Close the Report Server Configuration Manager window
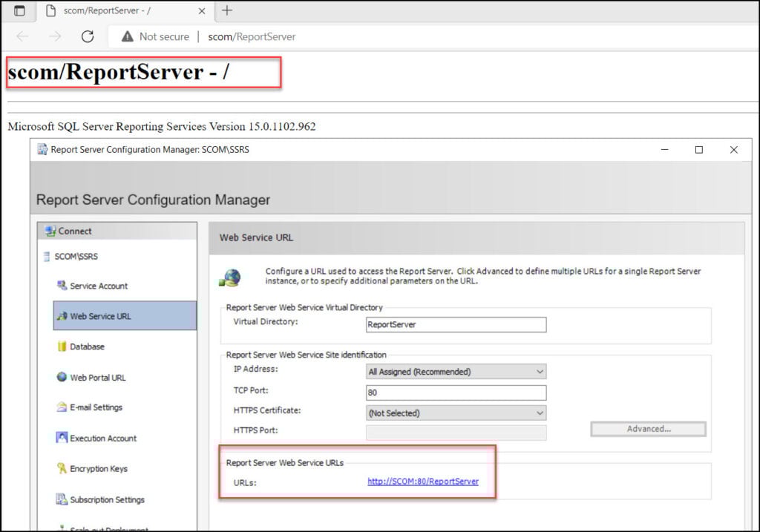Screen dimensions: 760x532 click(734, 150)
